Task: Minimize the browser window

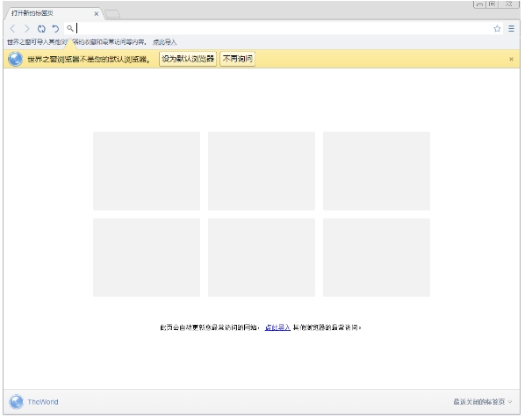Action: click(479, 4)
